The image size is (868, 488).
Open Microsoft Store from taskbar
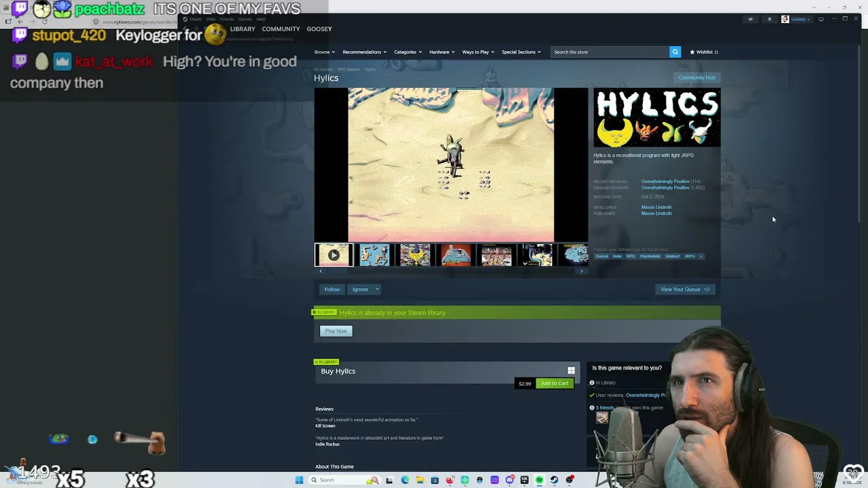click(435, 480)
